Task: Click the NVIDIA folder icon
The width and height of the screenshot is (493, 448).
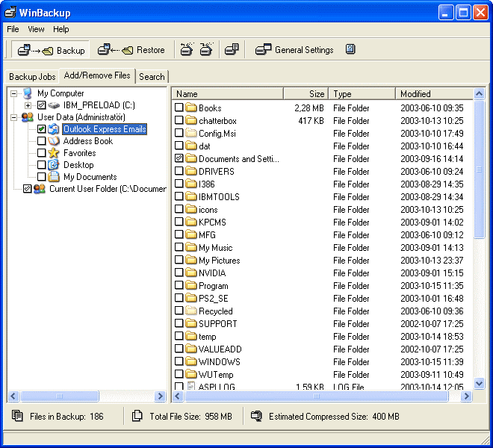Action: coord(190,273)
